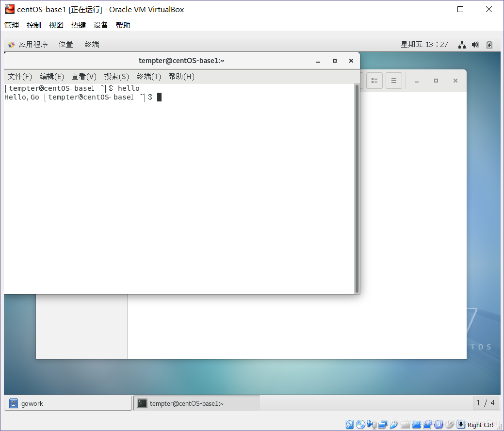Click the battery power tray icon
The height and width of the screenshot is (431, 504).
489,45
